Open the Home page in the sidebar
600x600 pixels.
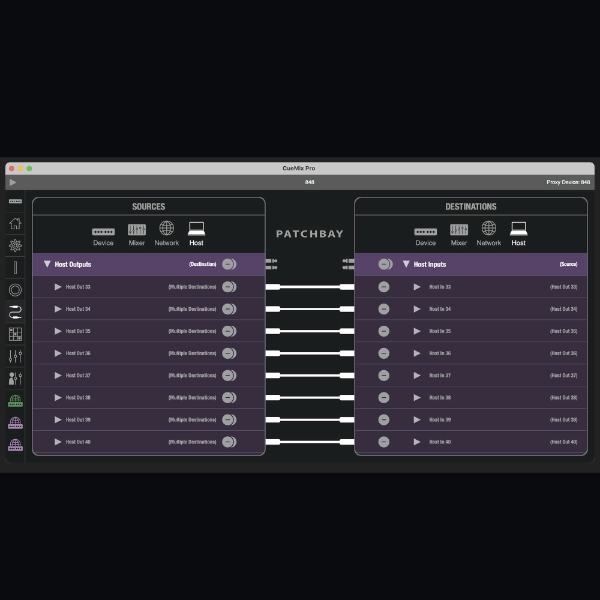pos(15,223)
